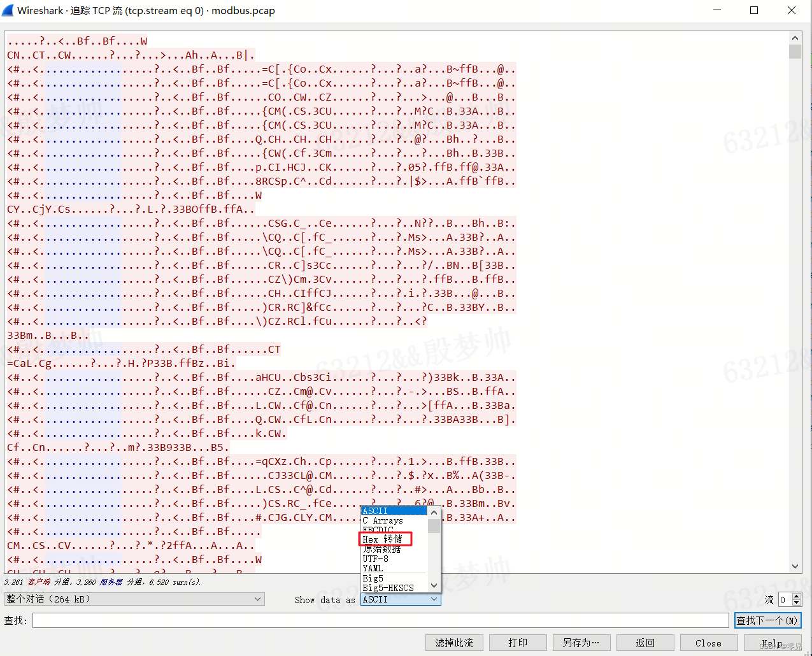Click the '滤掉此流' button
This screenshot has height=656, width=812.
pyautogui.click(x=453, y=642)
